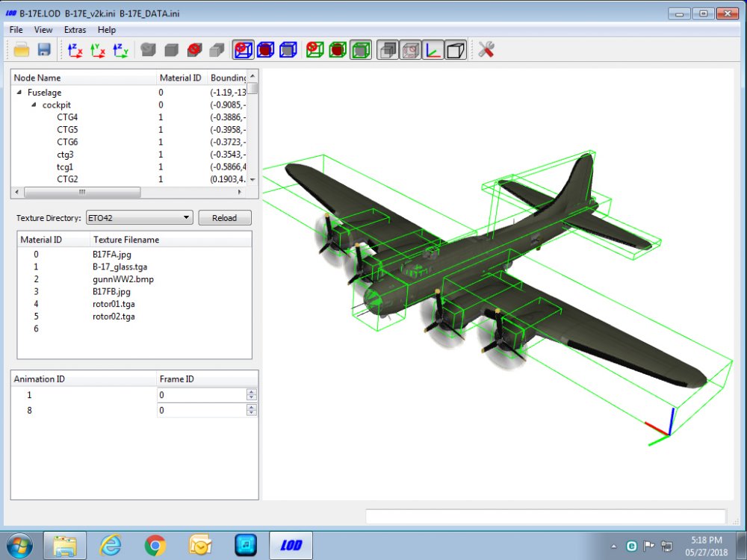Click the Save floppy disk icon
747x560 pixels.
(44, 49)
